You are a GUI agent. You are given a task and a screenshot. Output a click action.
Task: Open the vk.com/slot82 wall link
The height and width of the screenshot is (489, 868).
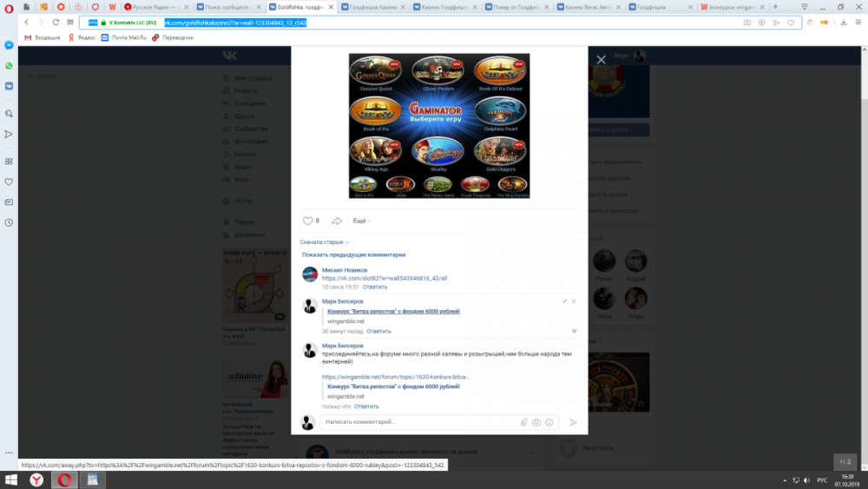[x=385, y=279]
